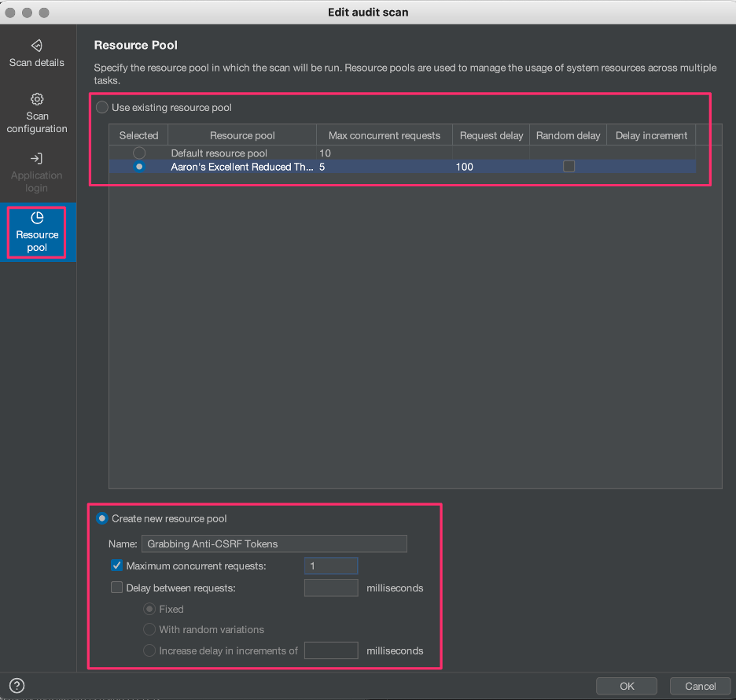Sort by the Selected column header
736x700 pixels.
click(x=138, y=135)
